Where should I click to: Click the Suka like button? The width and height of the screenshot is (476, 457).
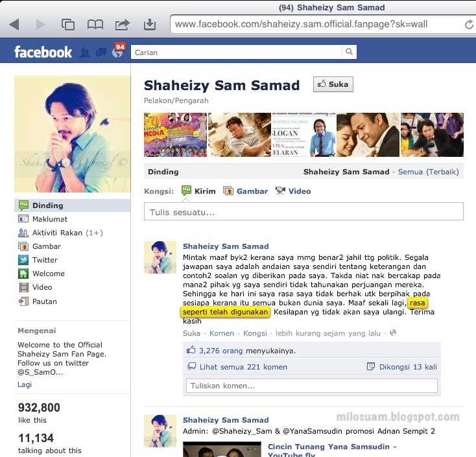[333, 84]
